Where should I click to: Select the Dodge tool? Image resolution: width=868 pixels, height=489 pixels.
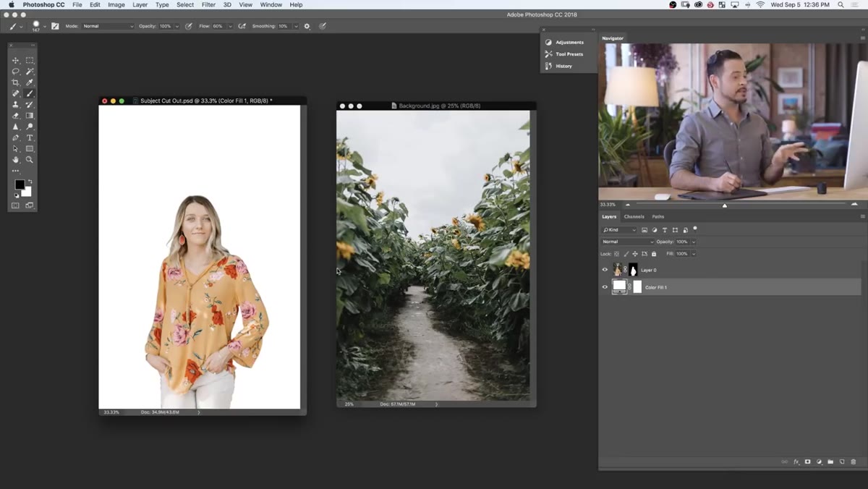tap(30, 127)
